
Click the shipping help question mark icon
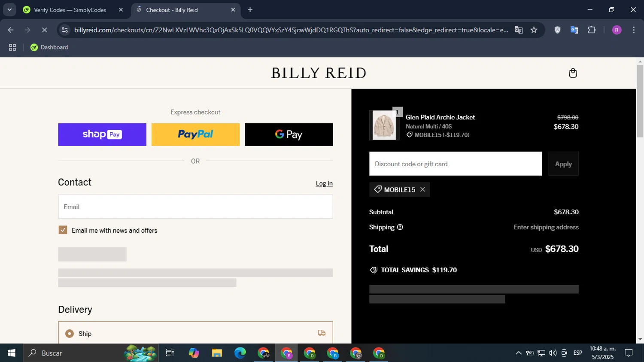coord(400,227)
